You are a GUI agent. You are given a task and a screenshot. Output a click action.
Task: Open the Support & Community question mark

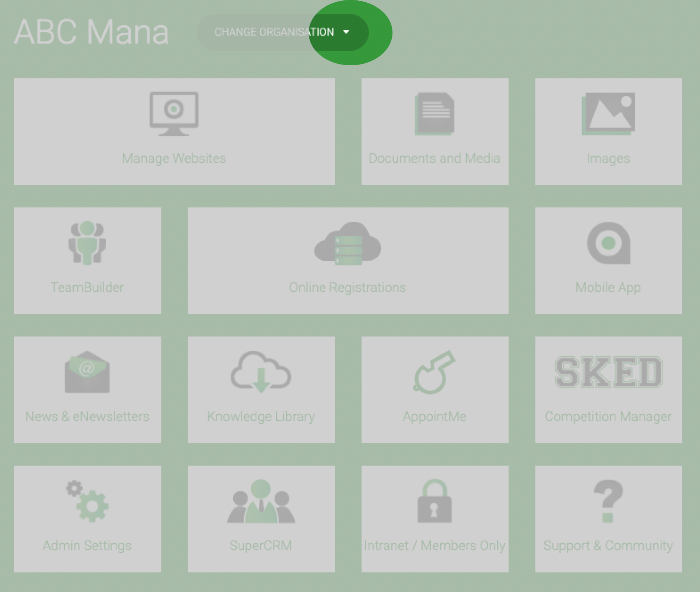[x=608, y=501]
